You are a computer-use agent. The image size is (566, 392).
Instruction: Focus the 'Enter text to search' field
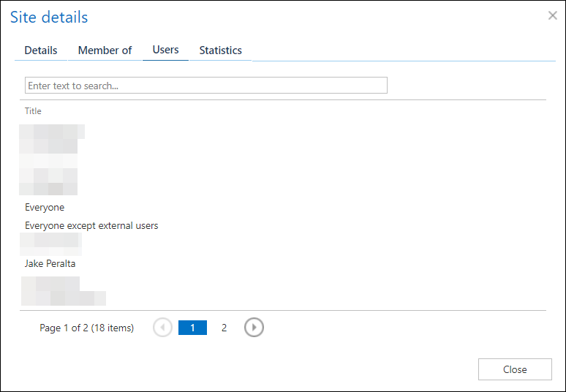[x=205, y=86]
